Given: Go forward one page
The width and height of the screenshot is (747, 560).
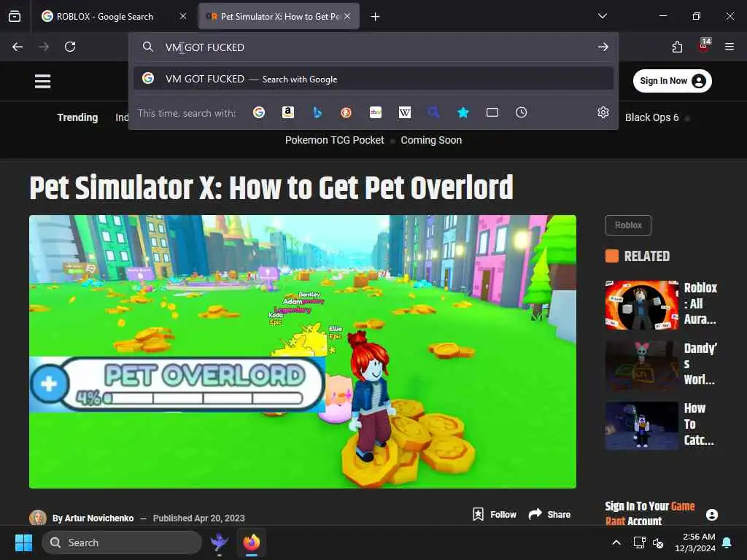Looking at the screenshot, I should pos(44,47).
